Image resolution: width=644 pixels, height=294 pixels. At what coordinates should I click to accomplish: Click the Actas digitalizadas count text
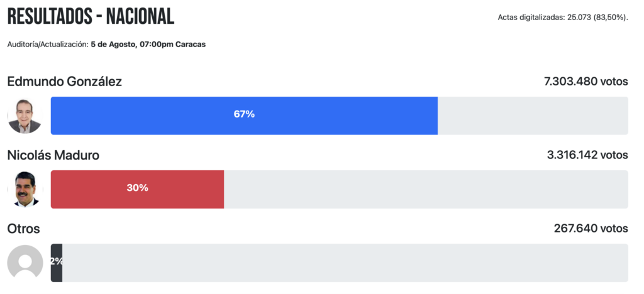click(x=562, y=17)
